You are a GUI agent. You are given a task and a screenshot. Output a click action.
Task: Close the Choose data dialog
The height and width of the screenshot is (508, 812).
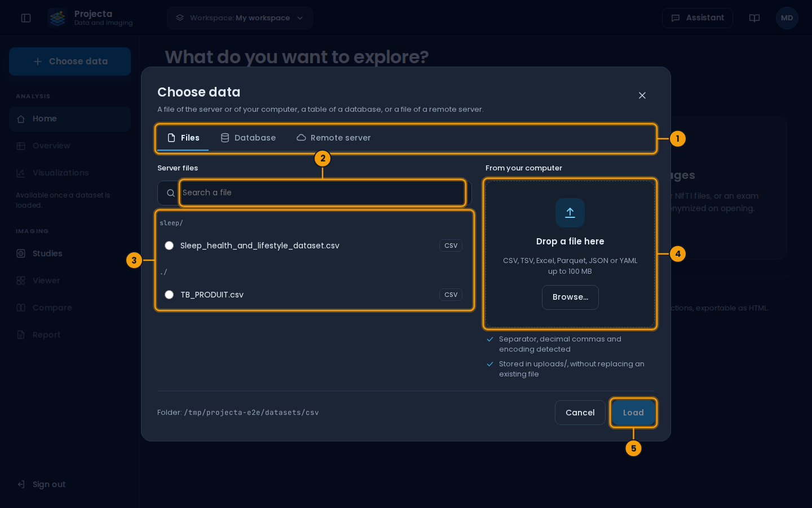coord(642,95)
